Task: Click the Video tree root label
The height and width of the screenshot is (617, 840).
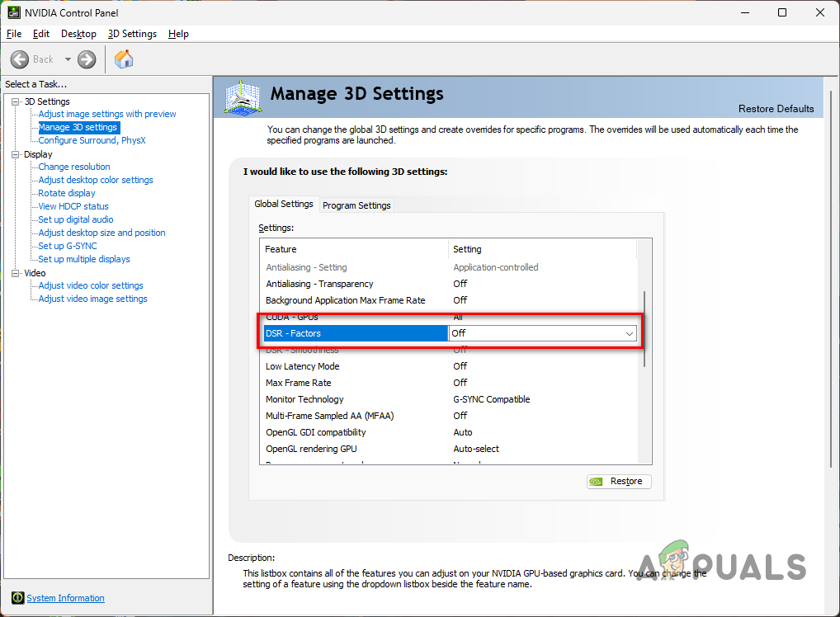Action: [x=35, y=273]
